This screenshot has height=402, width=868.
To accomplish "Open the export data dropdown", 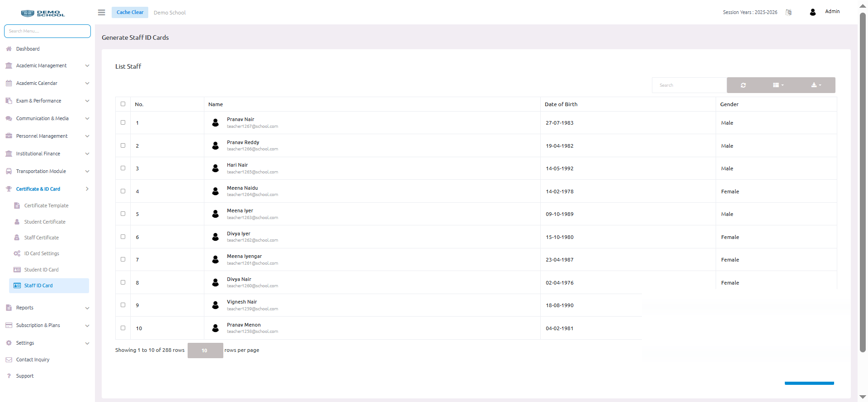I will point(816,85).
